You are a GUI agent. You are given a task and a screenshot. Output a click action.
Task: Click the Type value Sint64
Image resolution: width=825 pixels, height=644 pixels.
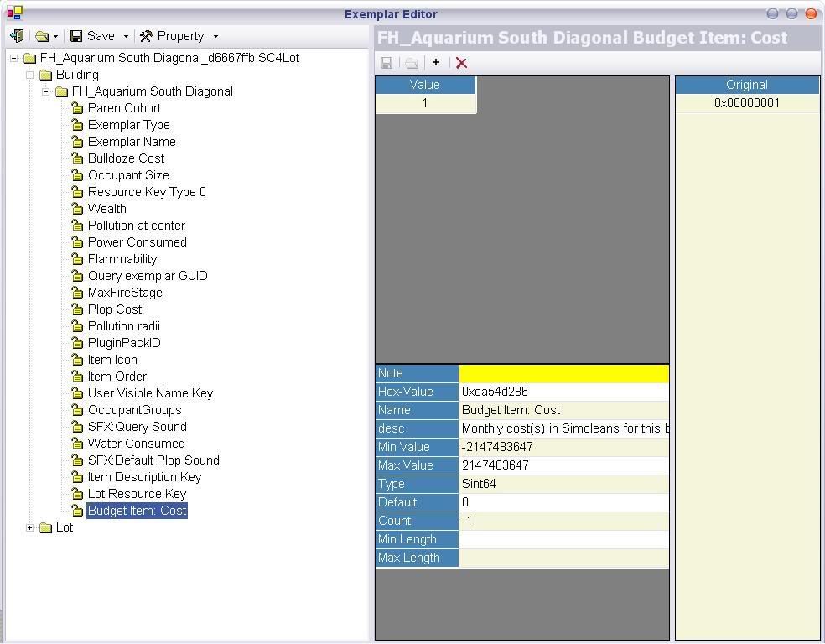(563, 484)
